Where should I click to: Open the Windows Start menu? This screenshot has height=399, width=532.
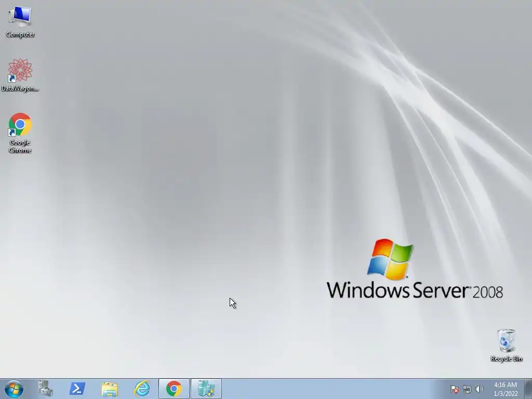(14, 389)
